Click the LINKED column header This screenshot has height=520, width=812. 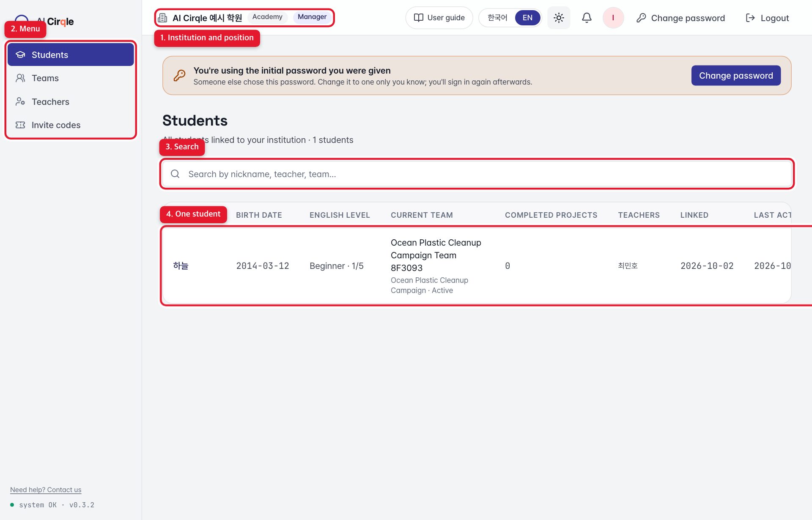click(x=694, y=215)
